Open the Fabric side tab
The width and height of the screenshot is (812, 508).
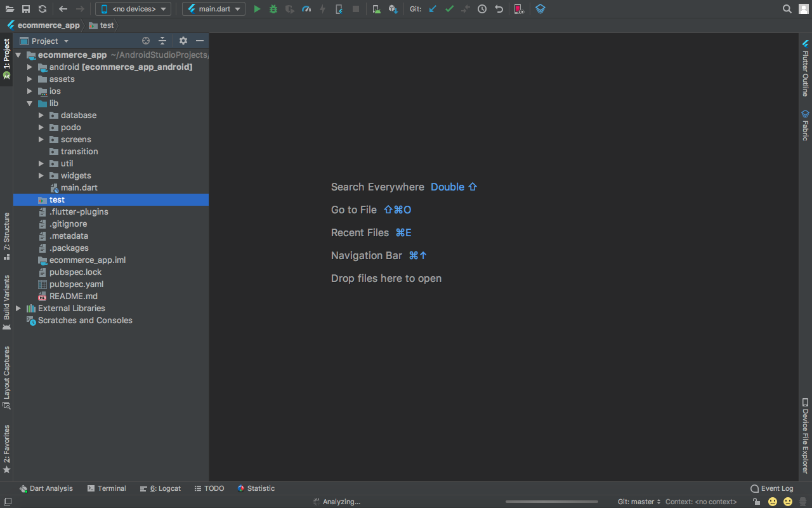(805, 124)
